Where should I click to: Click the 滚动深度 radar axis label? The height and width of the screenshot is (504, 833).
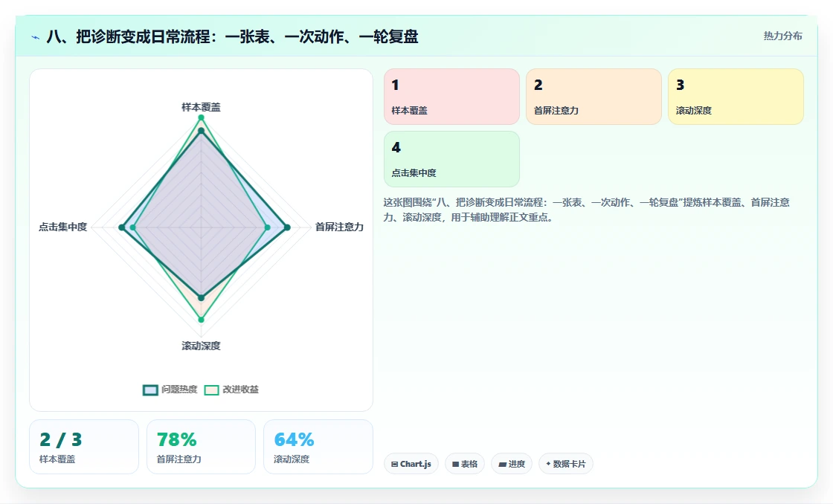(201, 346)
